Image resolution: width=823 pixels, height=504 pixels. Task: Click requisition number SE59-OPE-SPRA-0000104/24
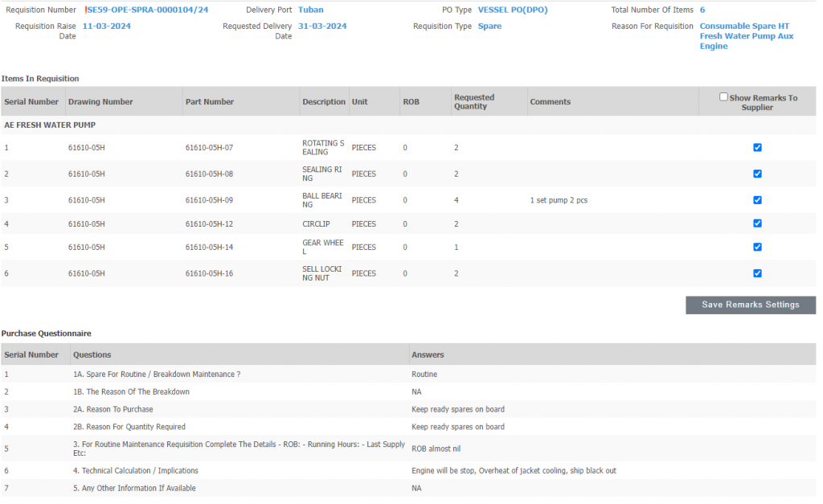pyautogui.click(x=147, y=10)
